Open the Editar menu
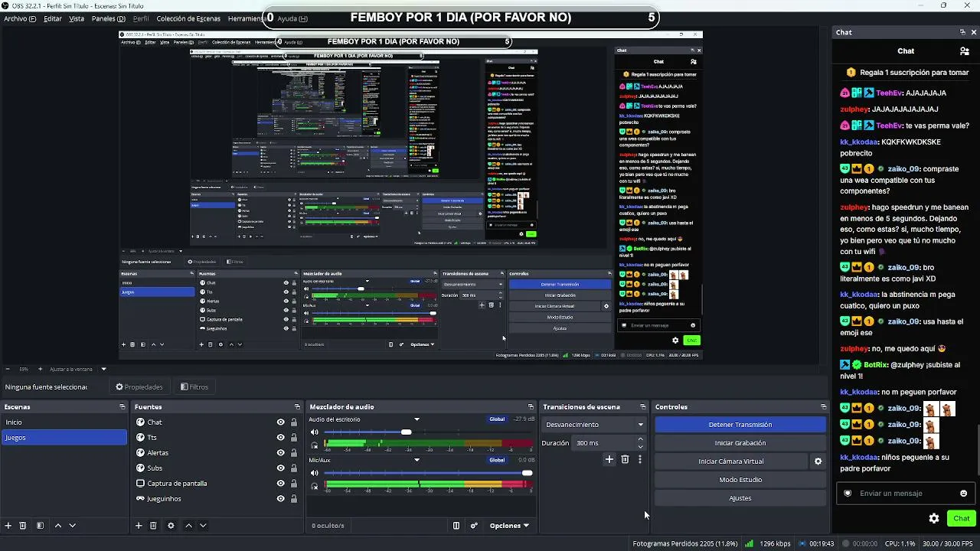Image resolution: width=980 pixels, height=551 pixels. [x=53, y=18]
